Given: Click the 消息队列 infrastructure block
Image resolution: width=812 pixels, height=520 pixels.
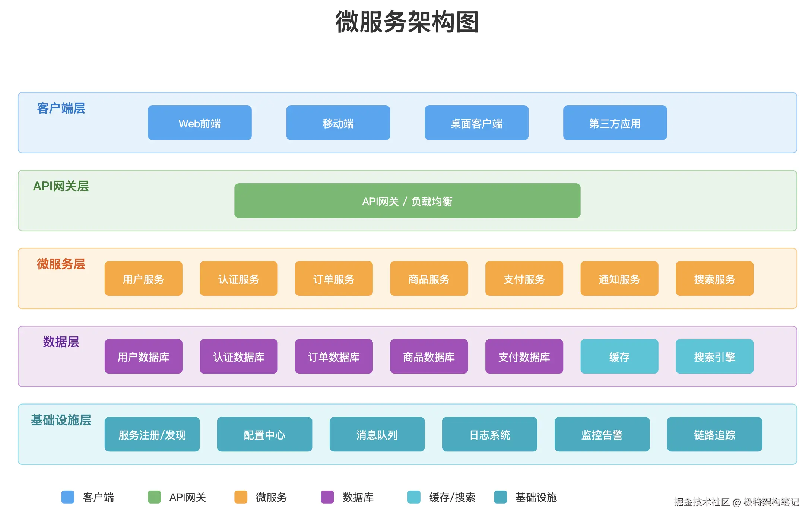Looking at the screenshot, I should [x=377, y=434].
